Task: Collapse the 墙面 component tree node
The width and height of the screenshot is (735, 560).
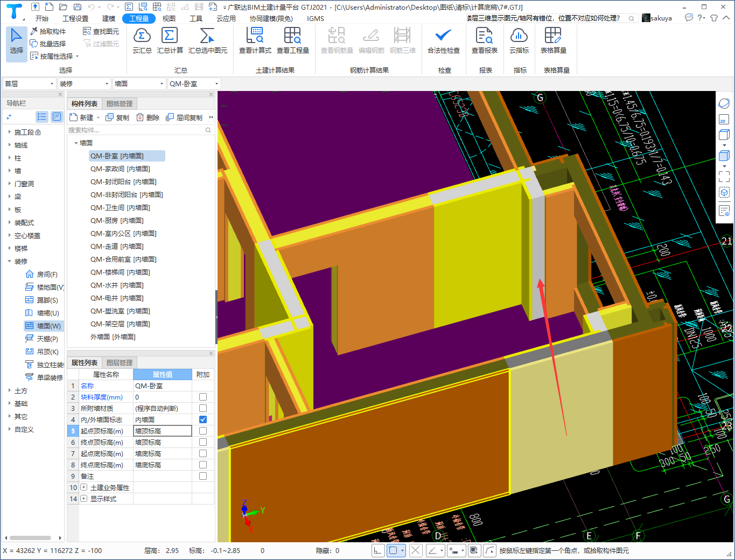Action: pyautogui.click(x=76, y=143)
